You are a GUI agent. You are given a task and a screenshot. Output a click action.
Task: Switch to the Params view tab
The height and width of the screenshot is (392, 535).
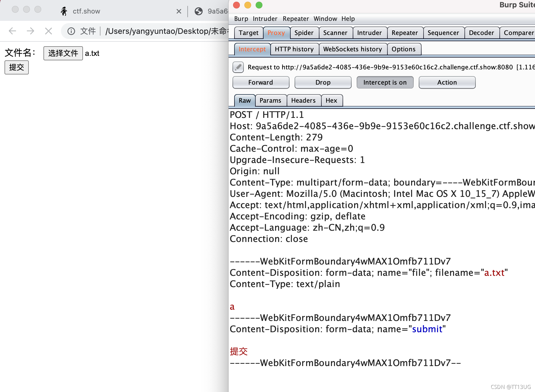point(270,100)
